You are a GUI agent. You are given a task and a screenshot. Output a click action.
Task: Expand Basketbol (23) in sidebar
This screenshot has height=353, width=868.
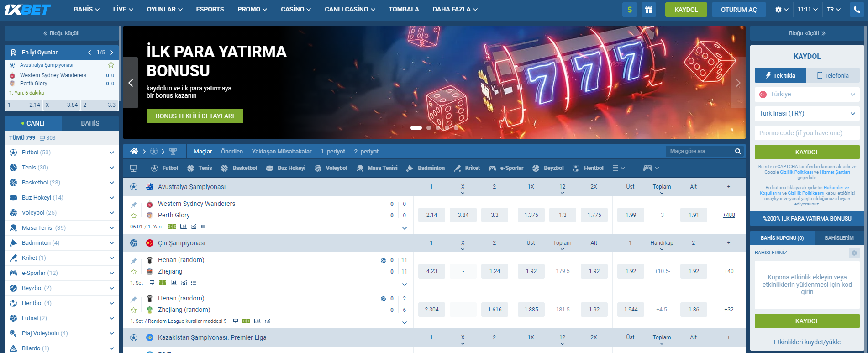(112, 183)
